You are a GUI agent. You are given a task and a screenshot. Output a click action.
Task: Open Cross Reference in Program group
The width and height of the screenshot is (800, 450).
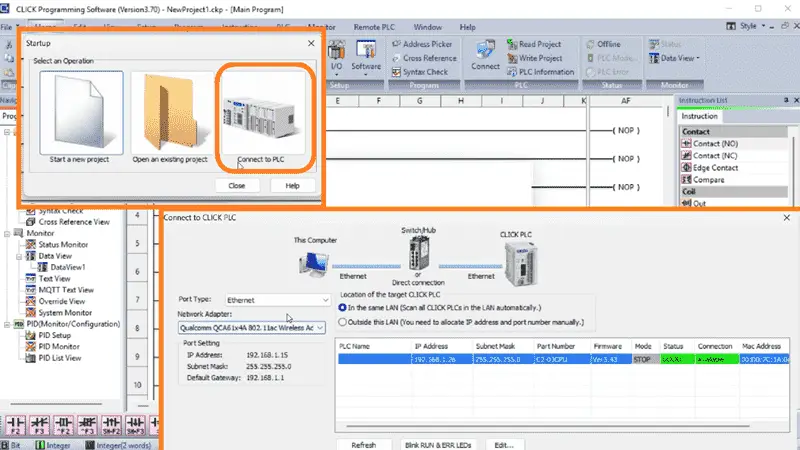tap(424, 58)
